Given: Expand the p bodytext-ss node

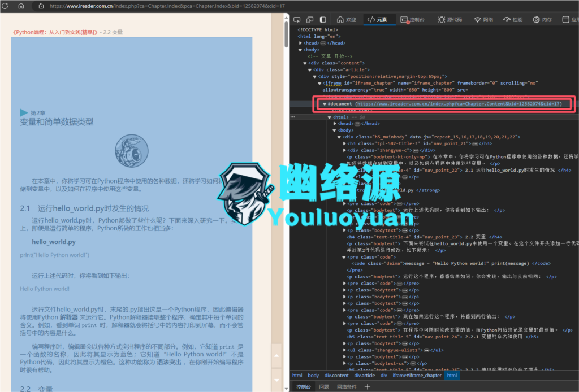Looking at the screenshot, I should pos(344,363).
